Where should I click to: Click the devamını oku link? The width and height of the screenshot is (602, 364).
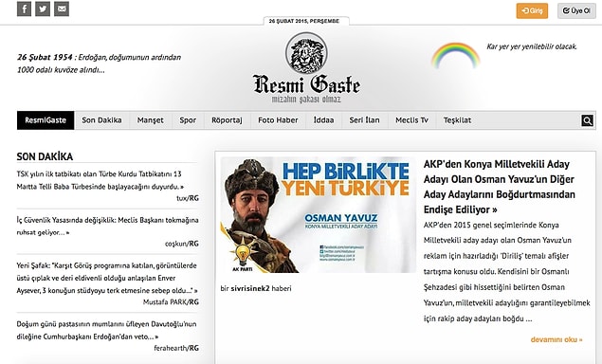click(x=556, y=339)
